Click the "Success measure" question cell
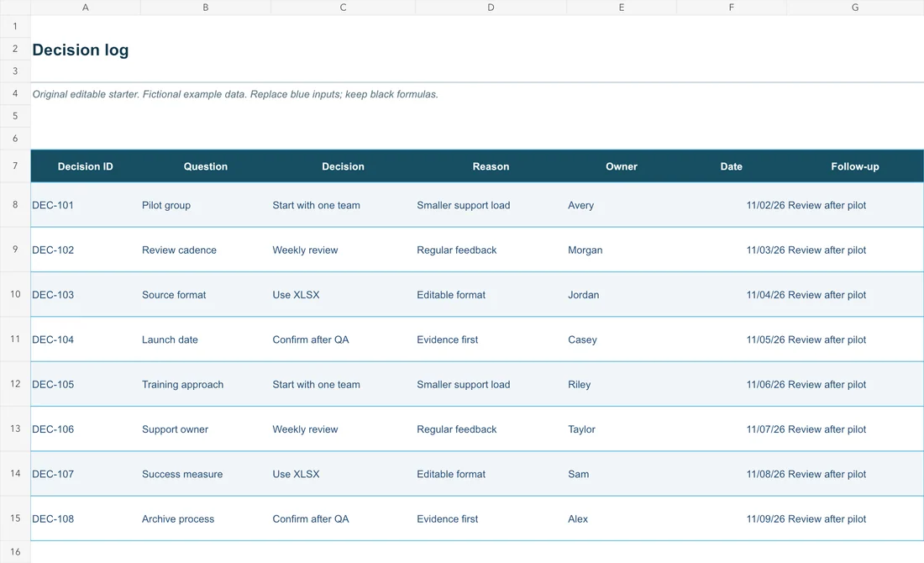924x563 pixels. [206, 474]
